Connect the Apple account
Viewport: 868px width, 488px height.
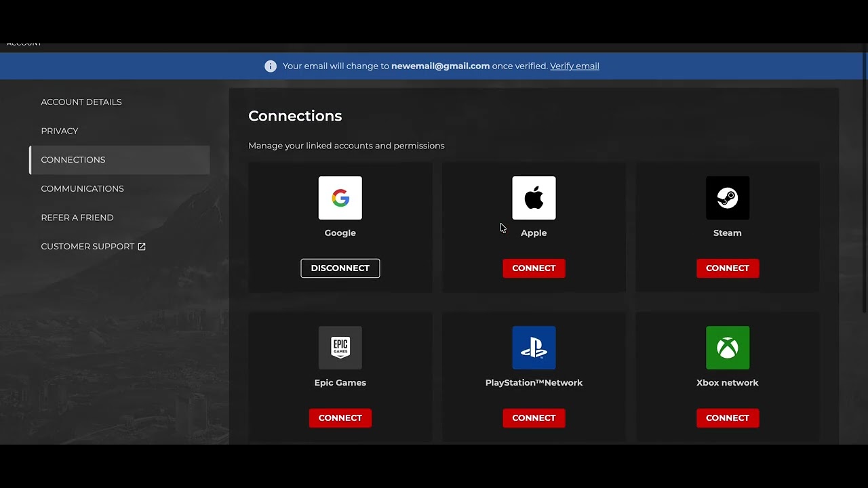tap(534, 268)
